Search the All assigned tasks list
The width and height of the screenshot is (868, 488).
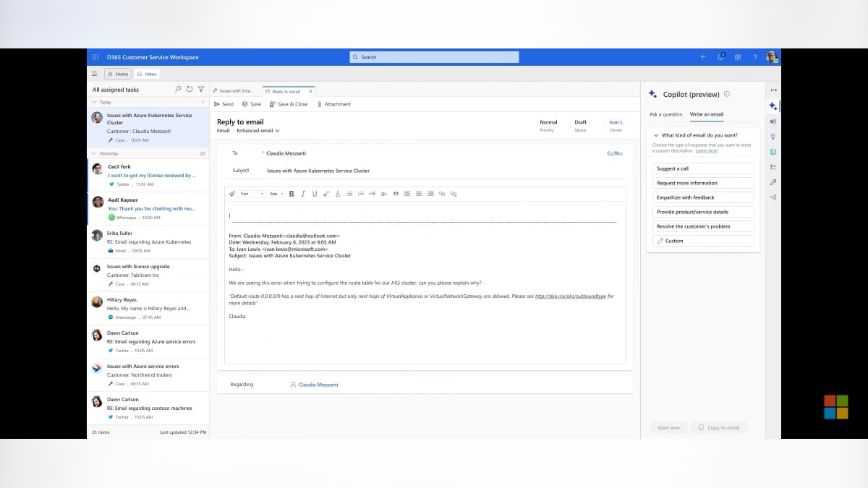point(178,90)
